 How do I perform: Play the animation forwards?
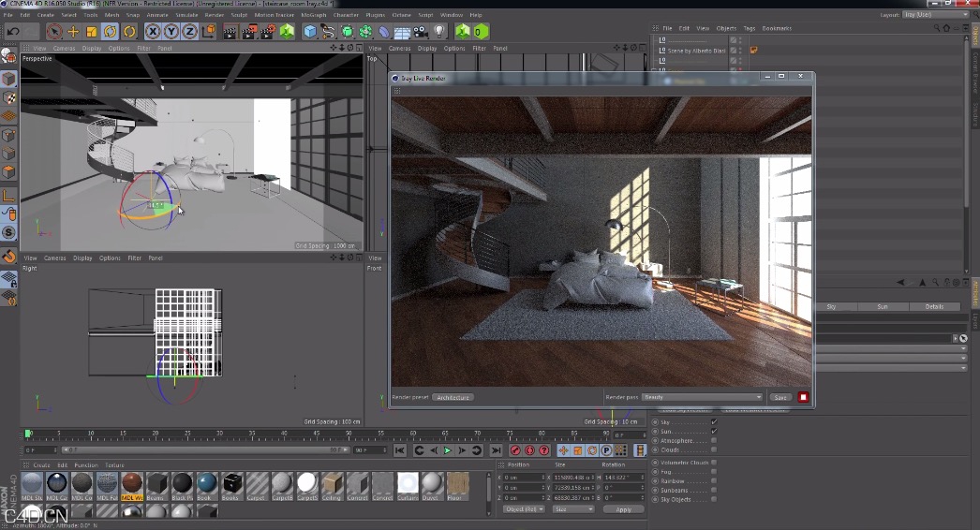[x=448, y=450]
